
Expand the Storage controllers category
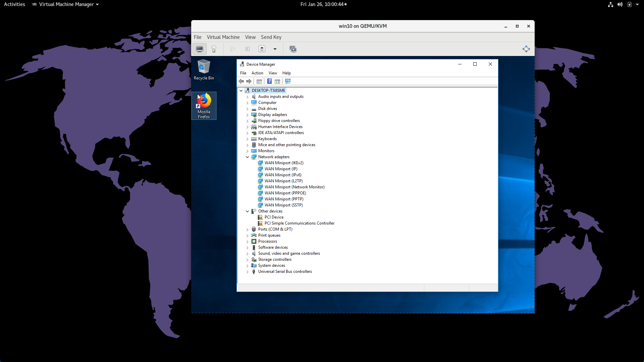coord(248,259)
